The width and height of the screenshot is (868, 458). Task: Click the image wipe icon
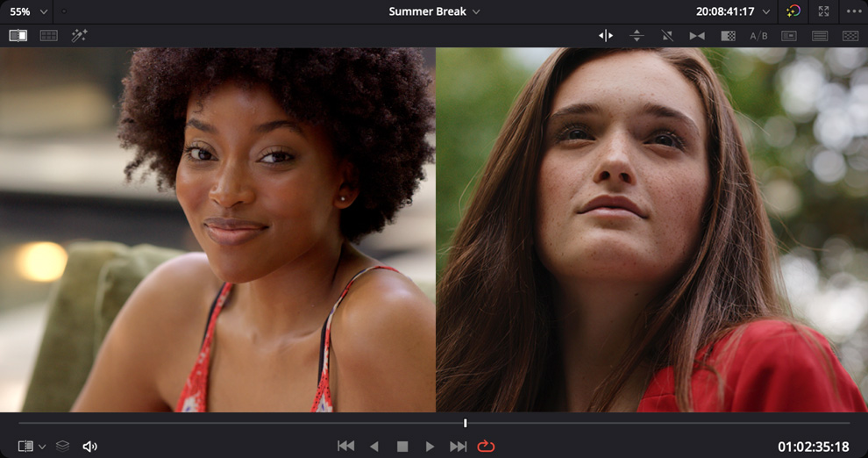pos(18,36)
